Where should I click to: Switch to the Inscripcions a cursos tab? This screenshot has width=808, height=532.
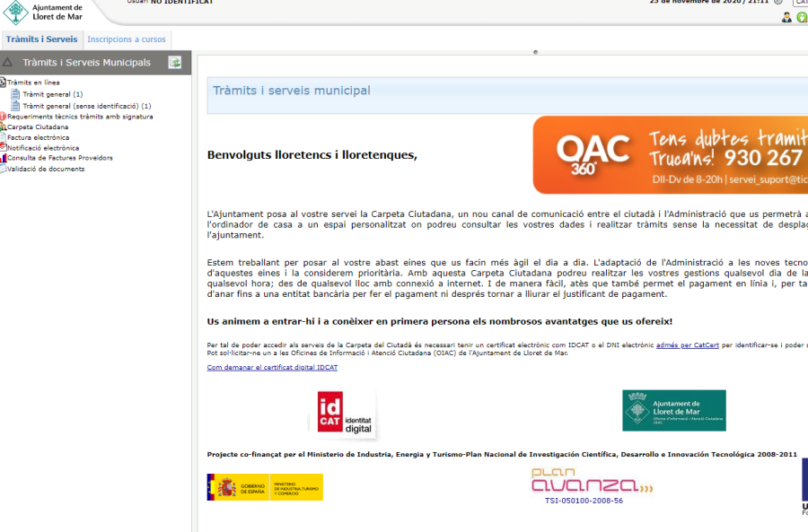click(127, 39)
